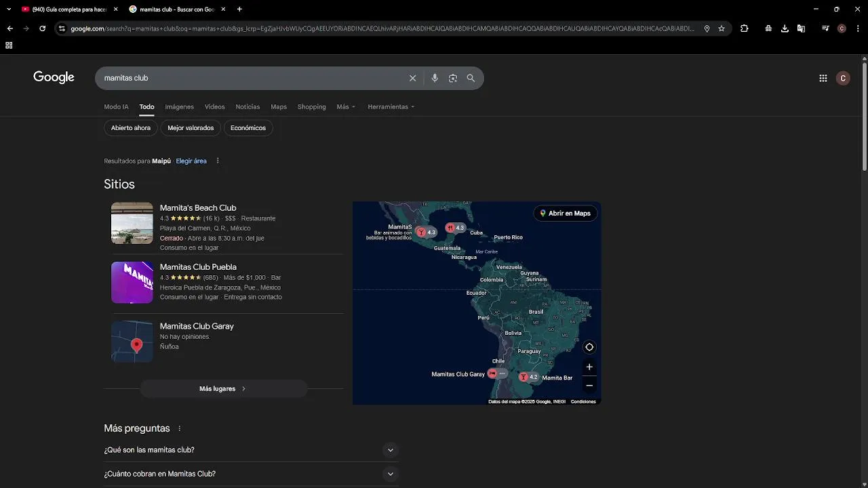This screenshot has height=488, width=868.
Task: Open the Herramientas dropdown
Action: point(391,107)
